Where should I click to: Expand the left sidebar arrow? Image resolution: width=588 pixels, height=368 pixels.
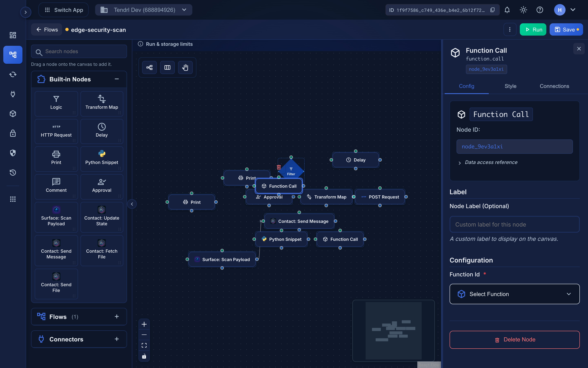pyautogui.click(x=26, y=12)
